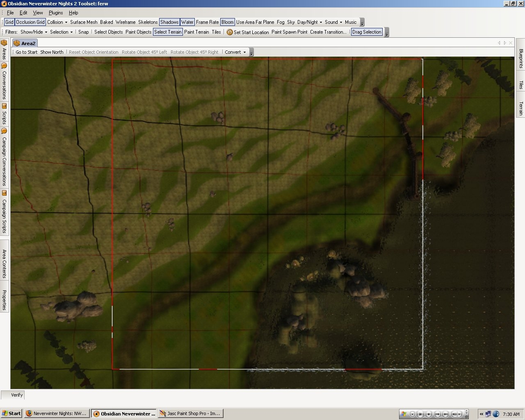
Task: Open the Scripts side panel
Action: (4, 114)
